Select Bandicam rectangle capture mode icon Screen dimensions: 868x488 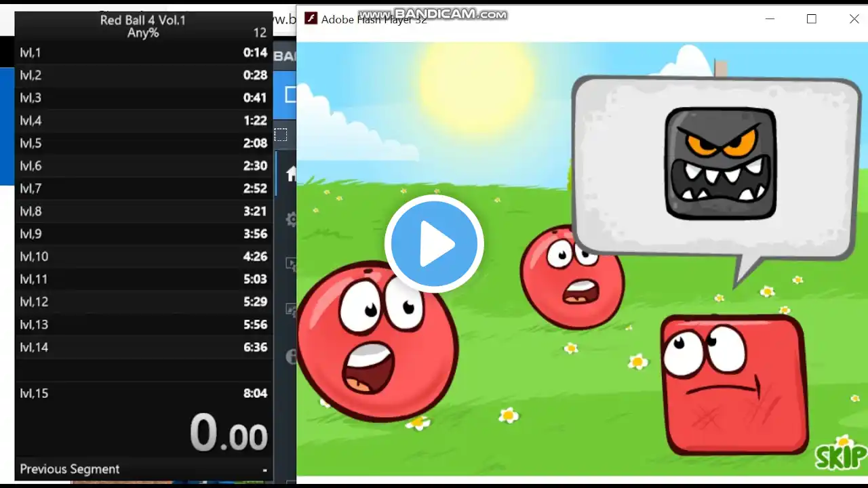coord(281,134)
